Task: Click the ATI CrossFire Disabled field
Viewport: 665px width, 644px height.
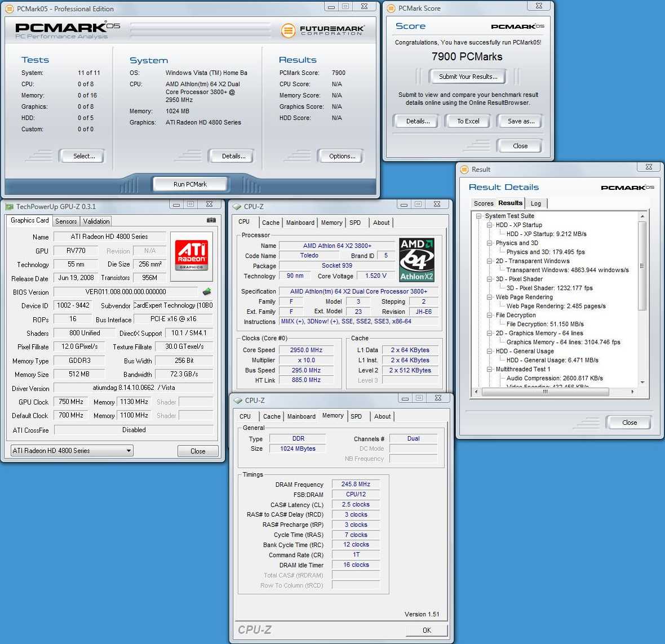Action: (134, 430)
